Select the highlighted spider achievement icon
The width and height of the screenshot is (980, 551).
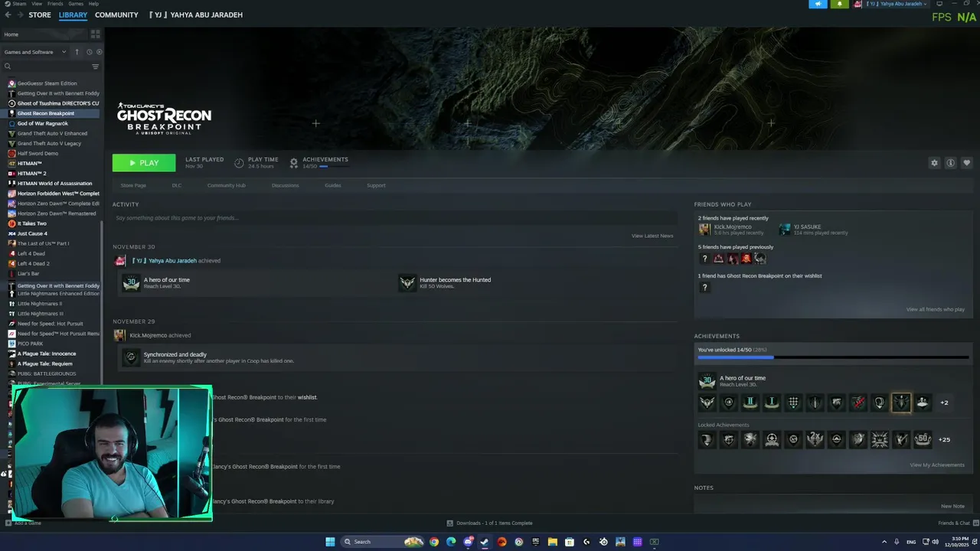pos(901,403)
